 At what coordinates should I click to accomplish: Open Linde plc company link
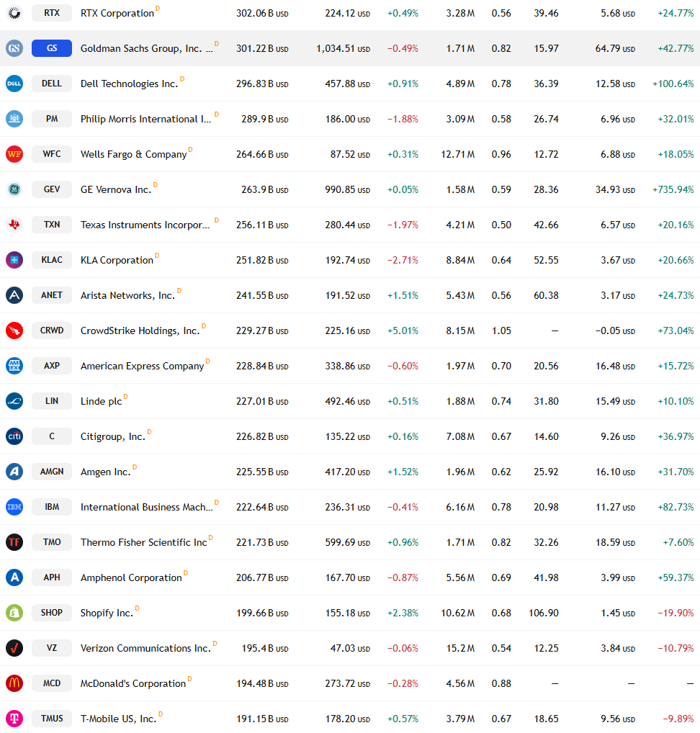102,401
